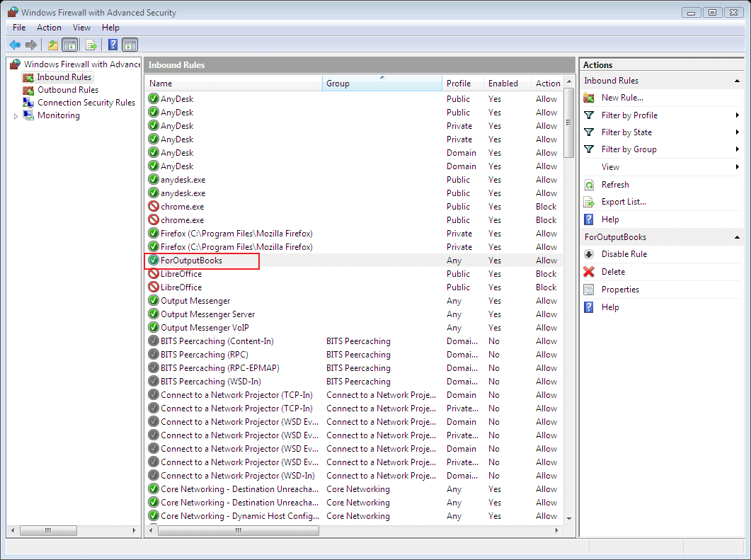Click the Refresh action link
Viewport: 751px width, 560px height.
point(615,185)
